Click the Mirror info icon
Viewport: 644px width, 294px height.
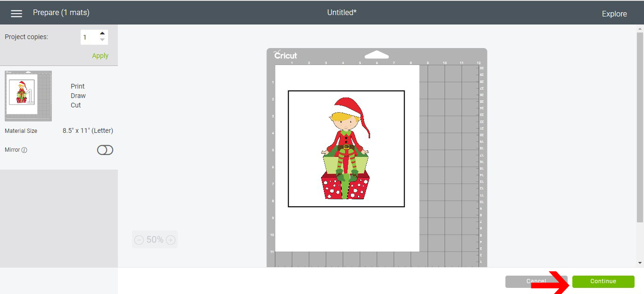25,150
